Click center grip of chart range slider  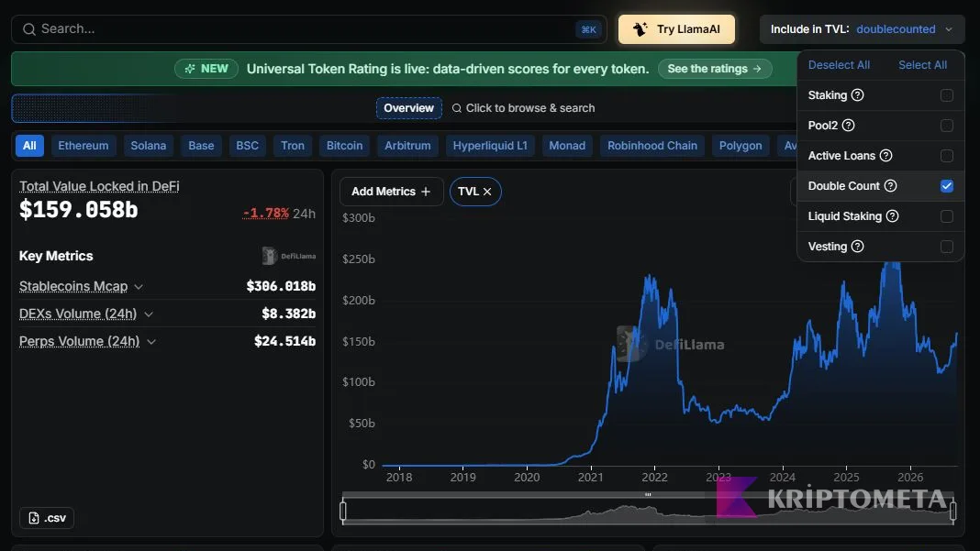pyautogui.click(x=648, y=495)
